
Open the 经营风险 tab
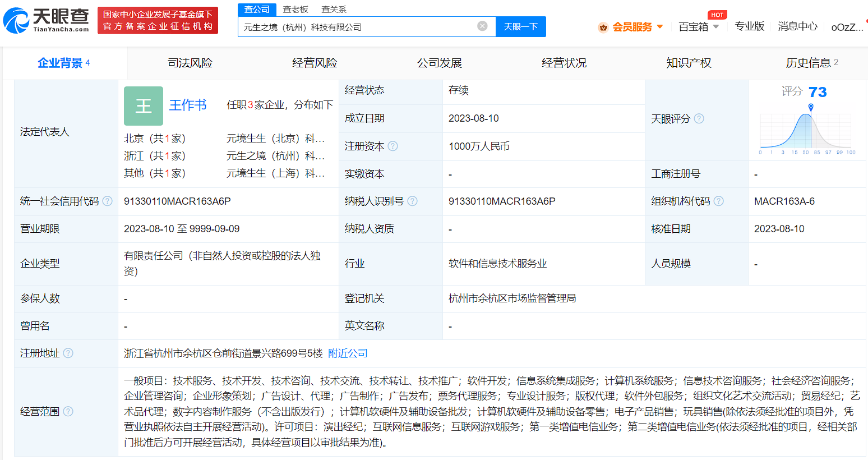[x=315, y=63]
